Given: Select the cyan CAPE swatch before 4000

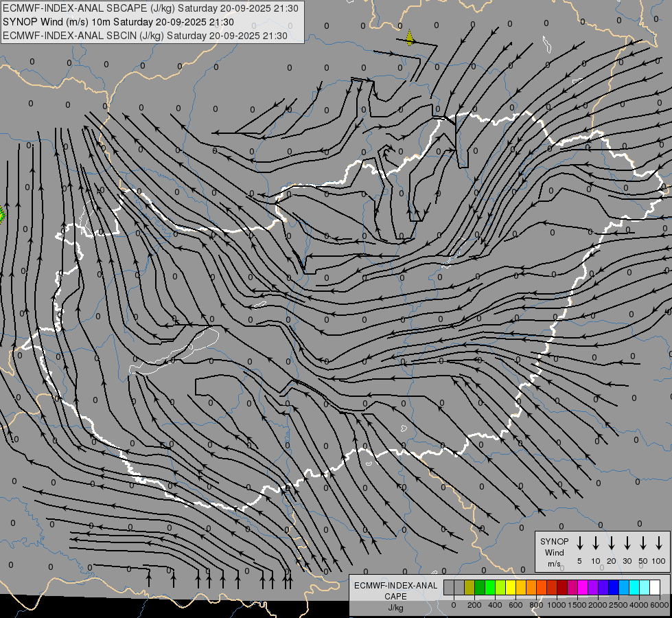Looking at the screenshot, I should point(634,587).
